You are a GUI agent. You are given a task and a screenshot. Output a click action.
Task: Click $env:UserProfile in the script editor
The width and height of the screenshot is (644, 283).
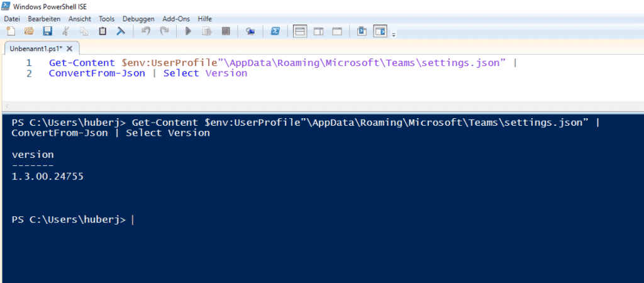click(170, 63)
